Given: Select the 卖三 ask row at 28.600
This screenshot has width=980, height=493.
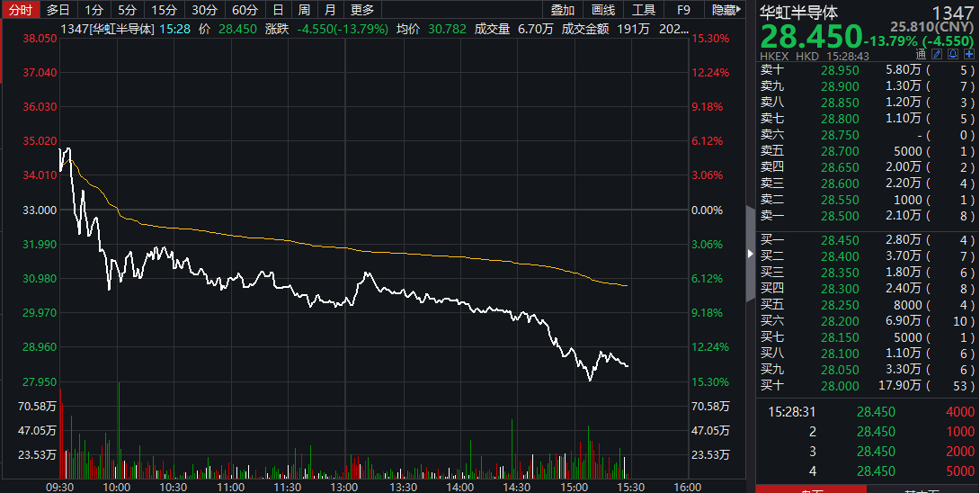Looking at the screenshot, I should pos(868,184).
